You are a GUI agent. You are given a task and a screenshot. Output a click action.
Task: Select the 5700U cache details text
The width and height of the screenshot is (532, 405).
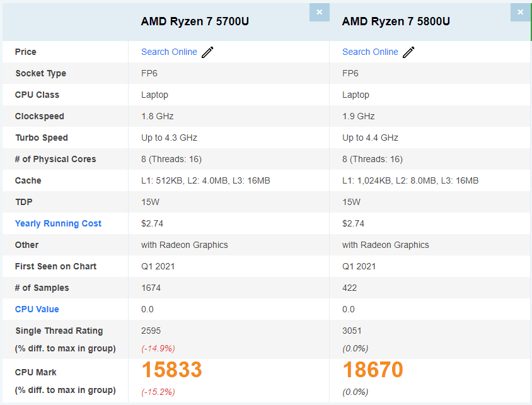click(205, 180)
